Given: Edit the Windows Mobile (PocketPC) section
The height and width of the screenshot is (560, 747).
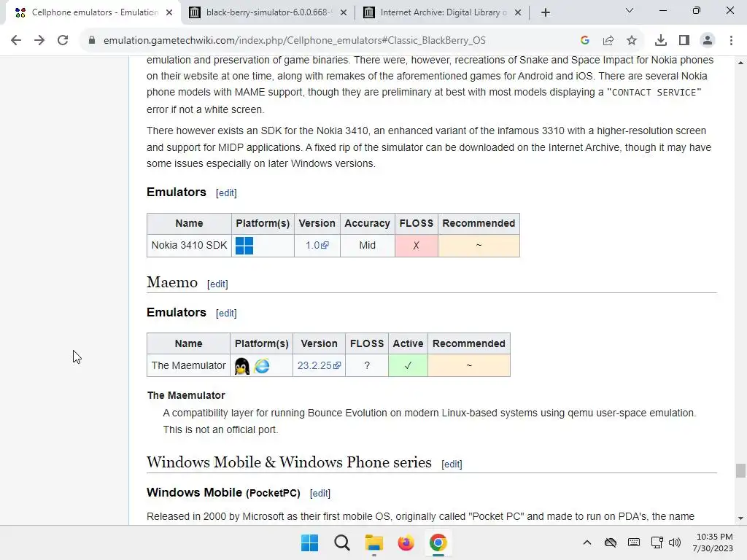Looking at the screenshot, I should point(320,494).
